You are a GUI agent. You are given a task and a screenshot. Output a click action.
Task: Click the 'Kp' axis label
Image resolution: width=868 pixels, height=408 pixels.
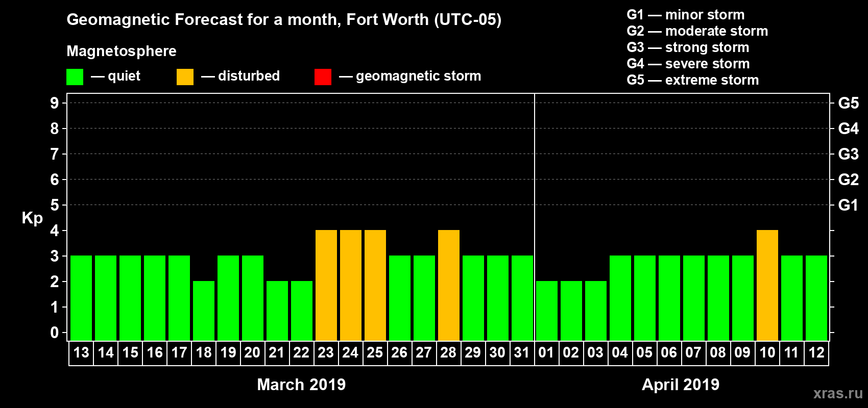coord(32,218)
